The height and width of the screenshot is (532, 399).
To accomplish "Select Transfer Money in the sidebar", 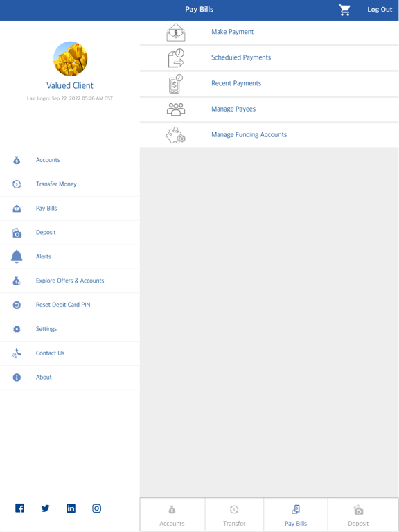I will tap(70, 184).
